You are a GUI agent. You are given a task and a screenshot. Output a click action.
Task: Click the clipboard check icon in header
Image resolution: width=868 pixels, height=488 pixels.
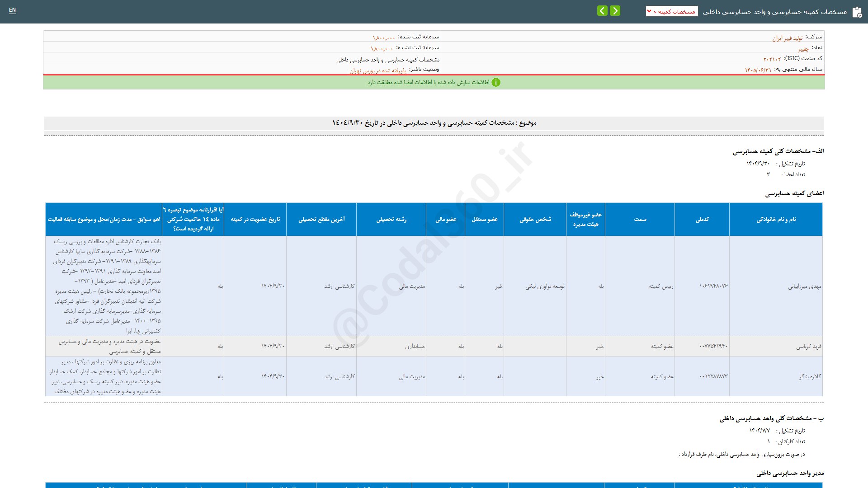point(857,12)
